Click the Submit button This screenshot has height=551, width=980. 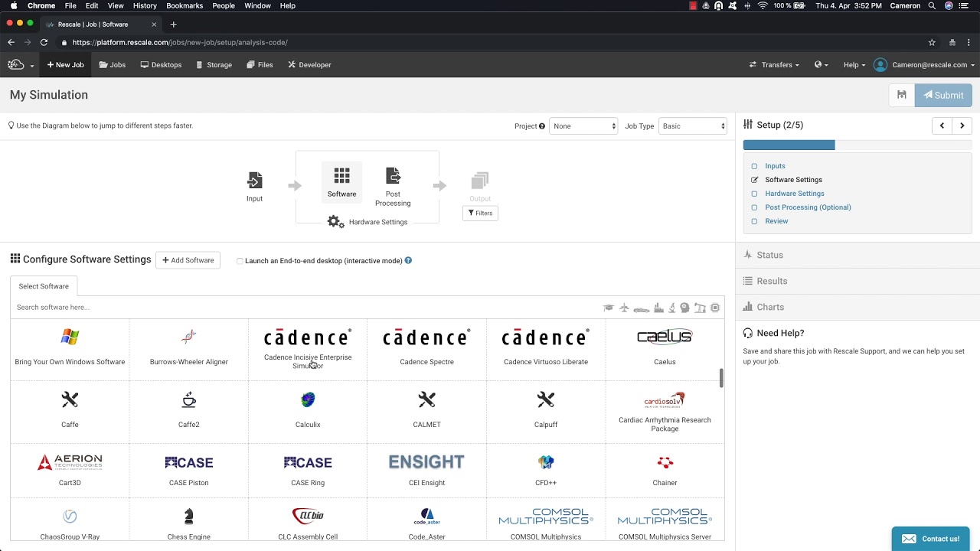pos(943,95)
